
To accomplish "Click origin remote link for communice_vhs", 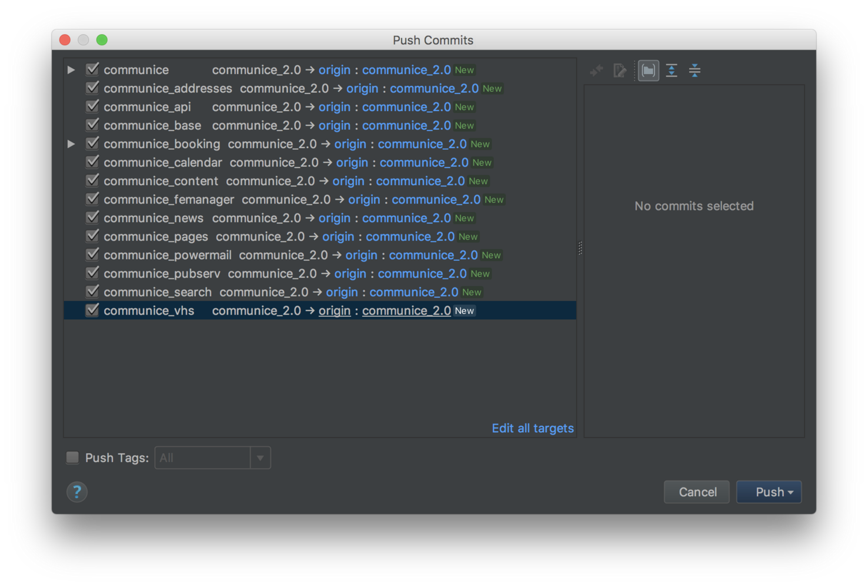I will (334, 310).
